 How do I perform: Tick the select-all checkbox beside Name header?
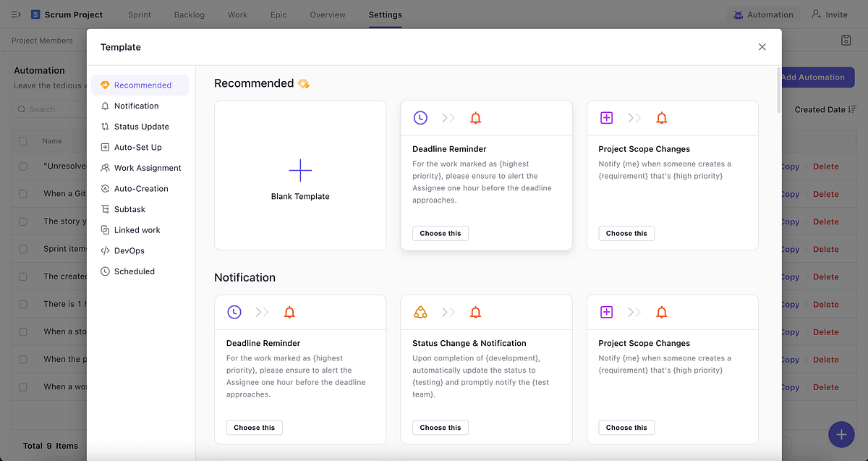23,141
